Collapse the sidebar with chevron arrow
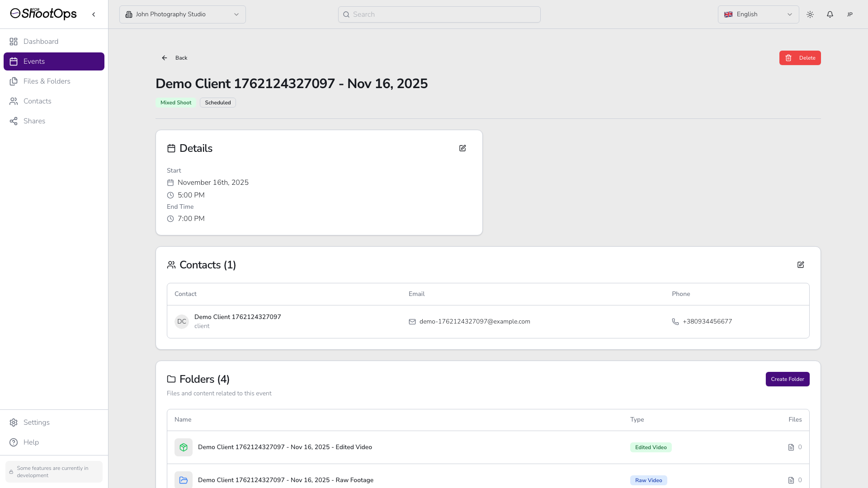This screenshot has height=488, width=868. [x=94, y=14]
